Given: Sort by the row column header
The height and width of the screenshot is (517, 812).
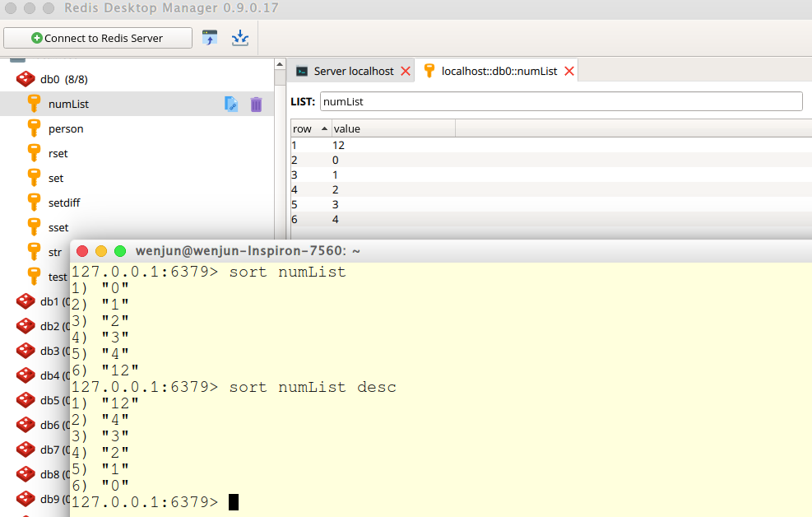Looking at the screenshot, I should [311, 128].
